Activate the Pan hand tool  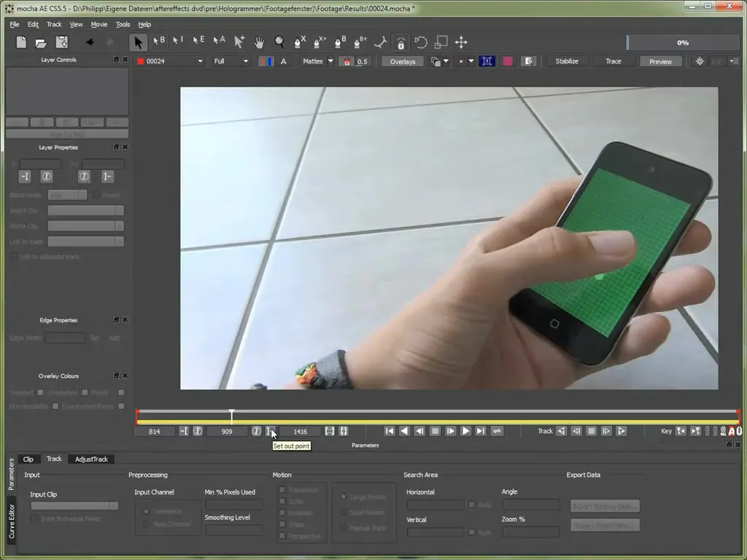(259, 42)
